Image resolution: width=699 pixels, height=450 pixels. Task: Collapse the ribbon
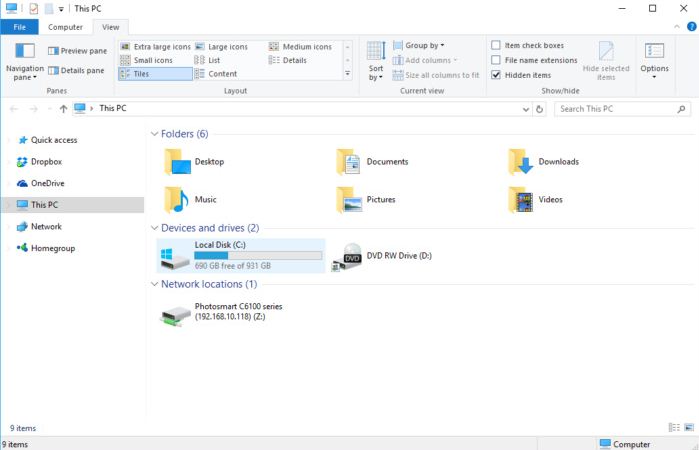coord(677,27)
